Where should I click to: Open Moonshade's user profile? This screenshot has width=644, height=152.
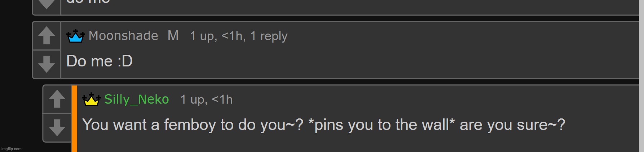click(x=123, y=36)
